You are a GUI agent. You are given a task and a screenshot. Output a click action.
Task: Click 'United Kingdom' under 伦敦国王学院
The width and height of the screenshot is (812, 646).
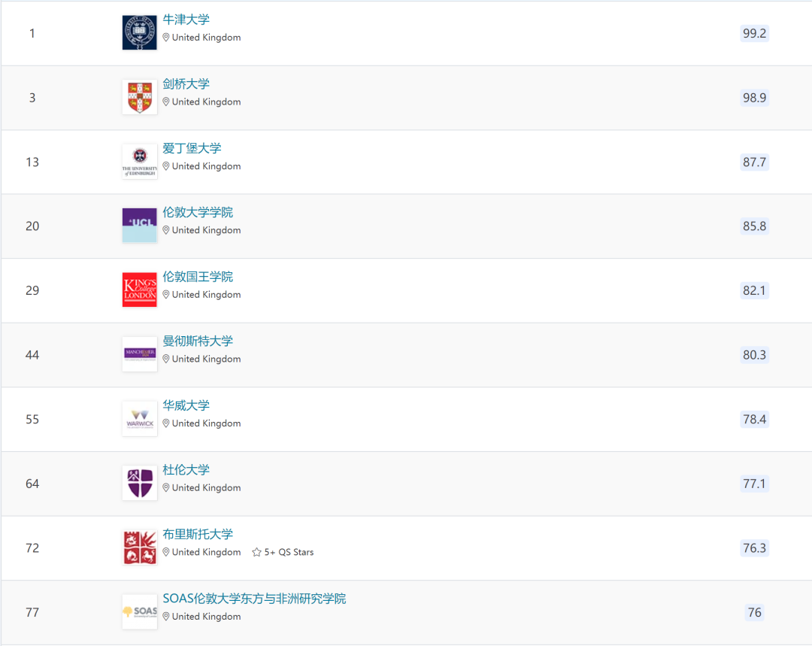click(x=206, y=294)
